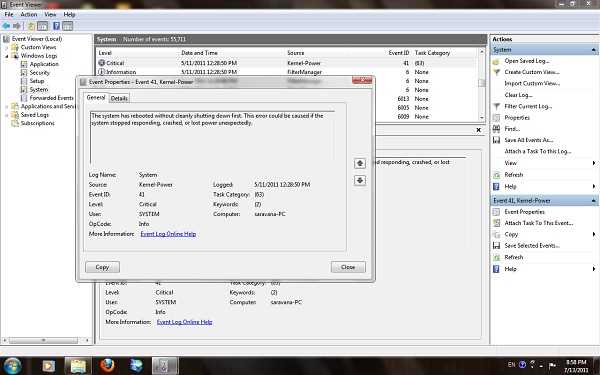Sort by Level column header
This screenshot has width=600, height=375.
click(x=105, y=53)
